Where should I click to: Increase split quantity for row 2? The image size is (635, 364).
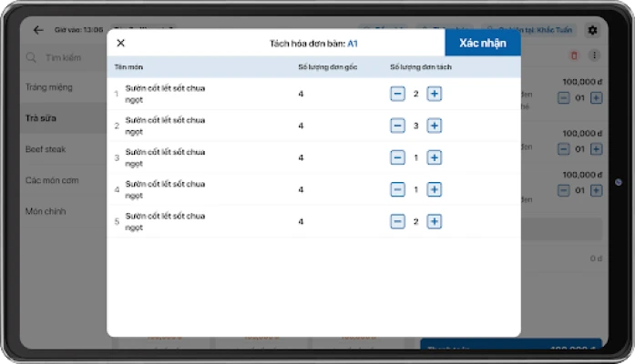tap(435, 126)
